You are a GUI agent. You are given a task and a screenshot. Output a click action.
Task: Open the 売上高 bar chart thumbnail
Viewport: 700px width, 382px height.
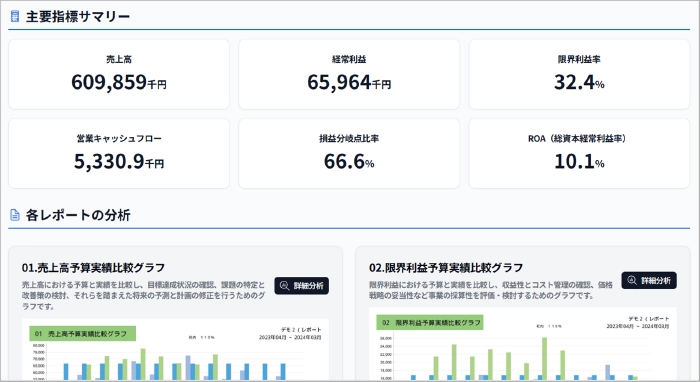coord(175,349)
